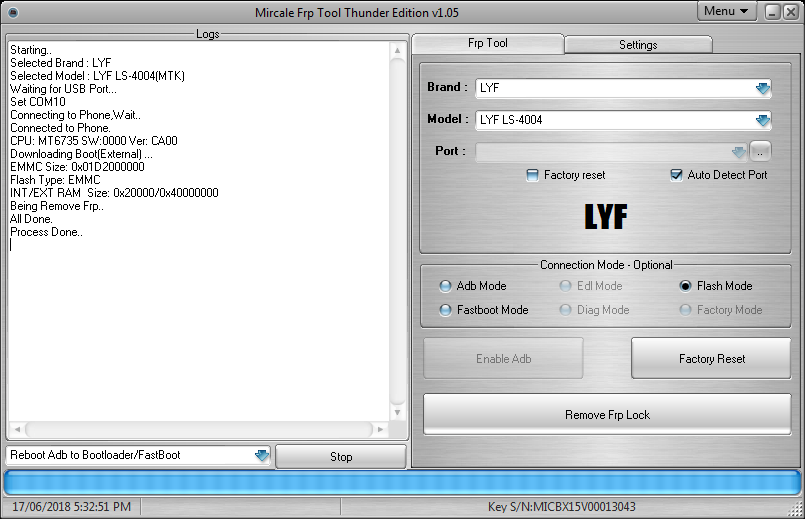This screenshot has height=519, width=805.
Task: Switch to the Frp Tool tab
Action: pyautogui.click(x=488, y=43)
